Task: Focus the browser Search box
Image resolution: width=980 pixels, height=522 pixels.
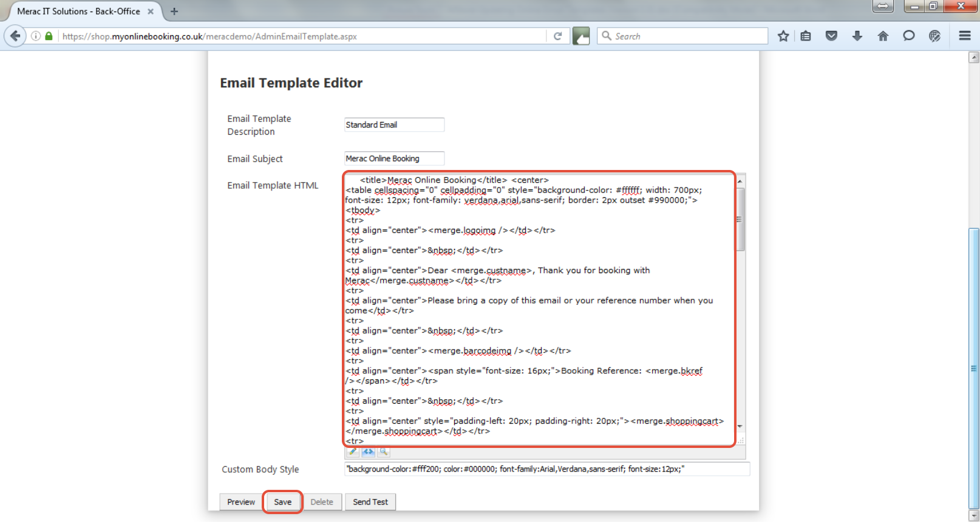Action: tap(682, 36)
